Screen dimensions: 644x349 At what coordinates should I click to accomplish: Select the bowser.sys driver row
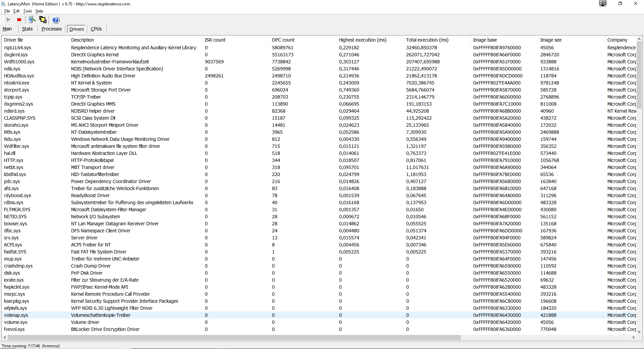point(319,224)
